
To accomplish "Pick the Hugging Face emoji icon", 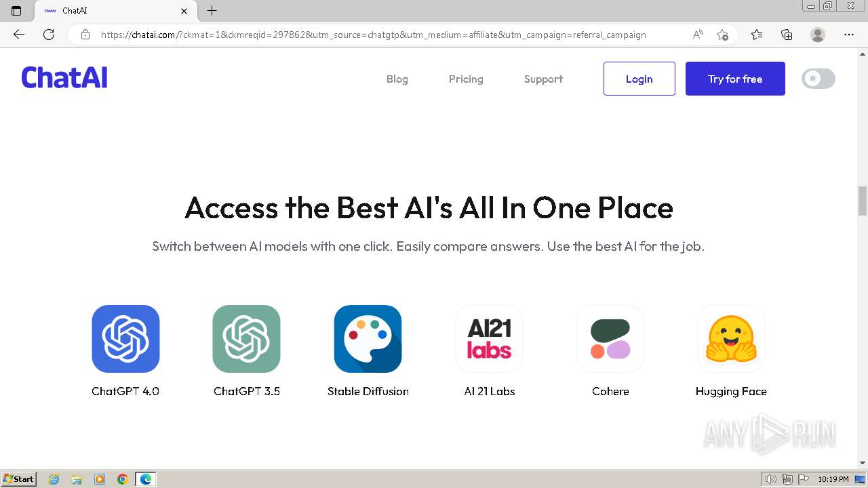I will (731, 339).
